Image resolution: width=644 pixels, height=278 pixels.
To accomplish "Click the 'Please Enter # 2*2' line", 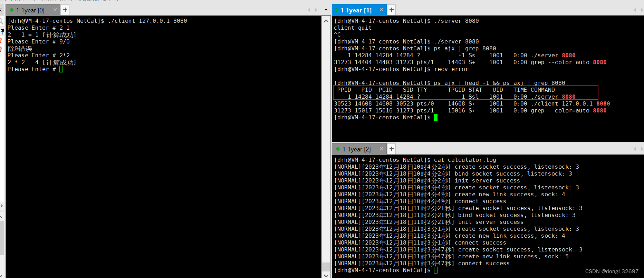I will click(39, 56).
